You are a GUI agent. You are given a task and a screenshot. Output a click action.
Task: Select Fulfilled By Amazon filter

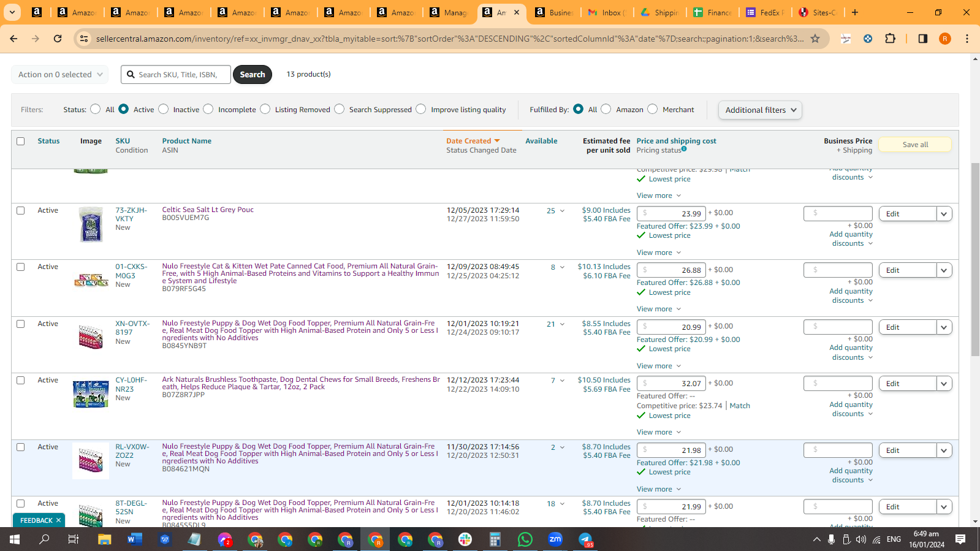coord(606,109)
